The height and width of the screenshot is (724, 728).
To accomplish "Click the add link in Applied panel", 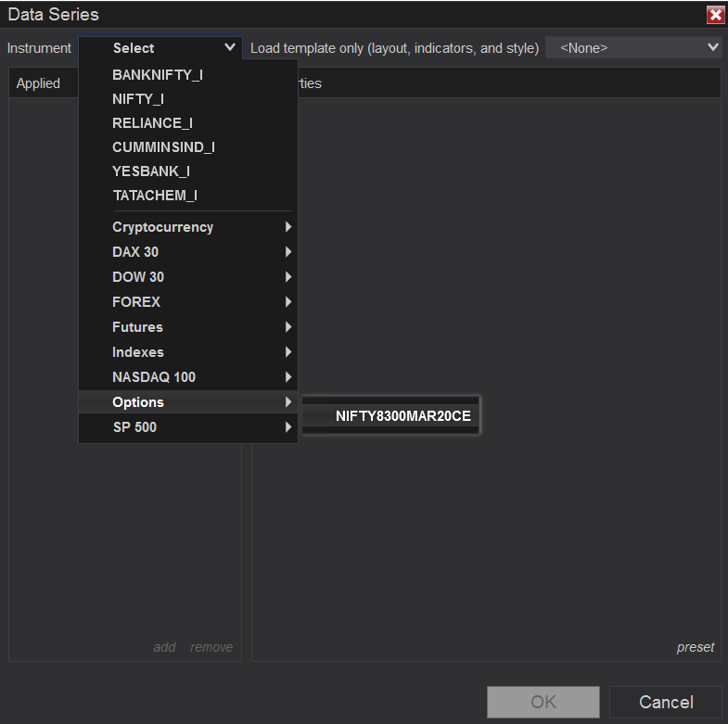I will coord(164,647).
